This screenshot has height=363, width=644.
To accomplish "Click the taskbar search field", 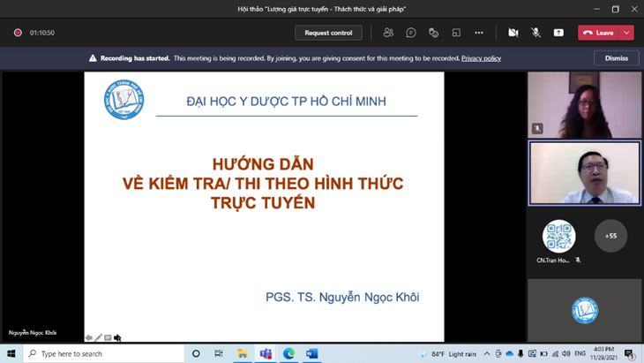I will pyautogui.click(x=103, y=353).
